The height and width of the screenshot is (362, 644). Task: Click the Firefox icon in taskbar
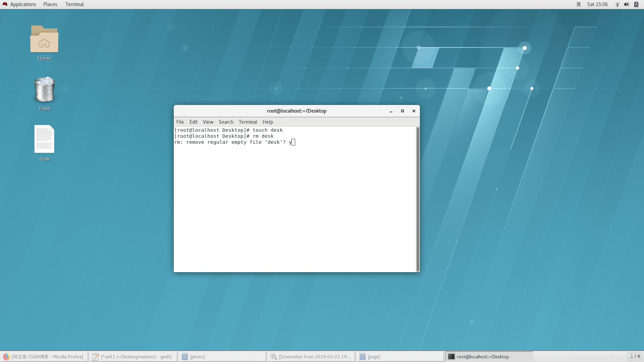click(x=6, y=357)
